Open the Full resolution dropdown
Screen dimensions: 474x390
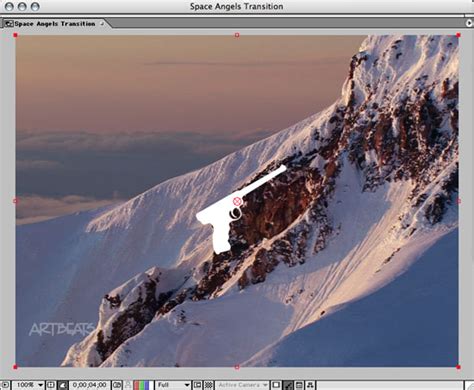click(173, 385)
